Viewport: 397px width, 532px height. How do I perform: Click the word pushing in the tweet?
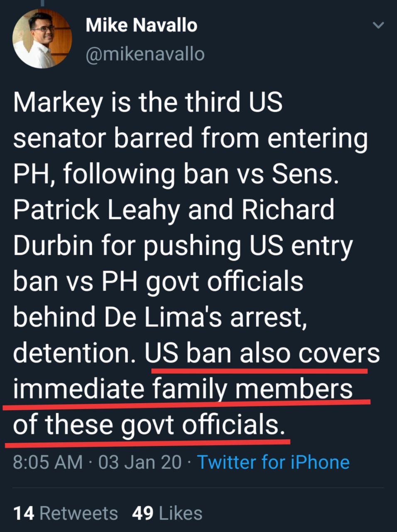point(192,246)
